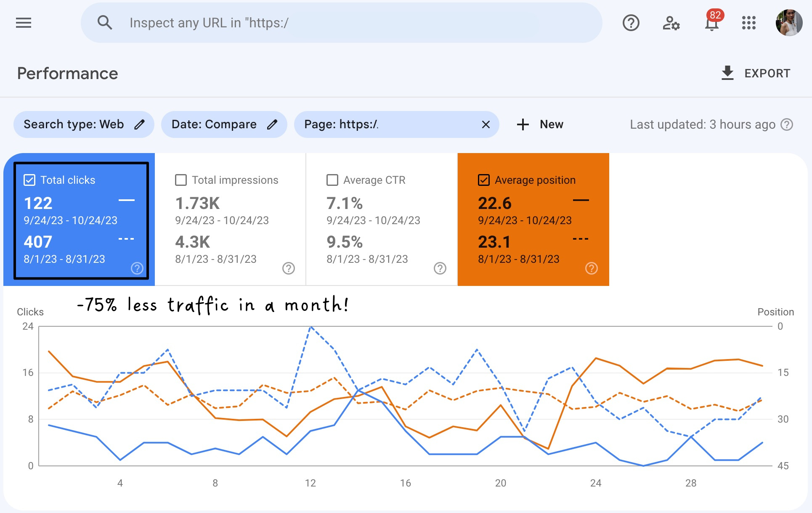
Task: Open the account profile picture
Action: coord(789,23)
